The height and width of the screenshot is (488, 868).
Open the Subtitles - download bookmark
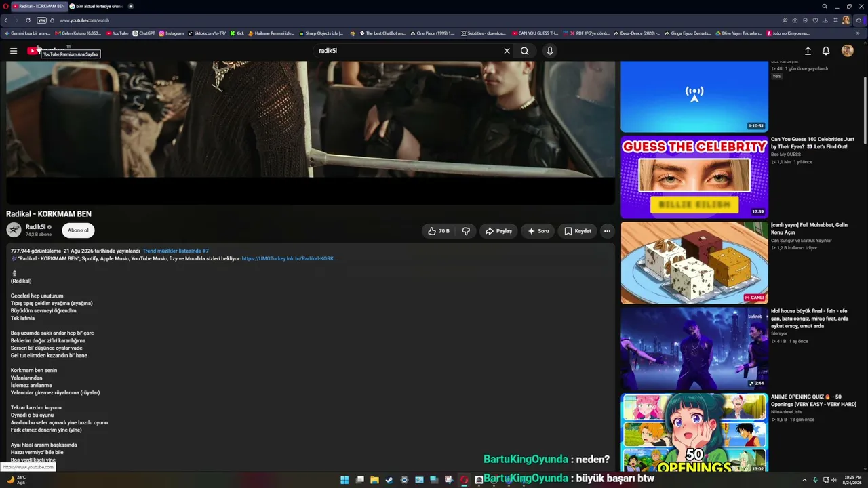484,33
